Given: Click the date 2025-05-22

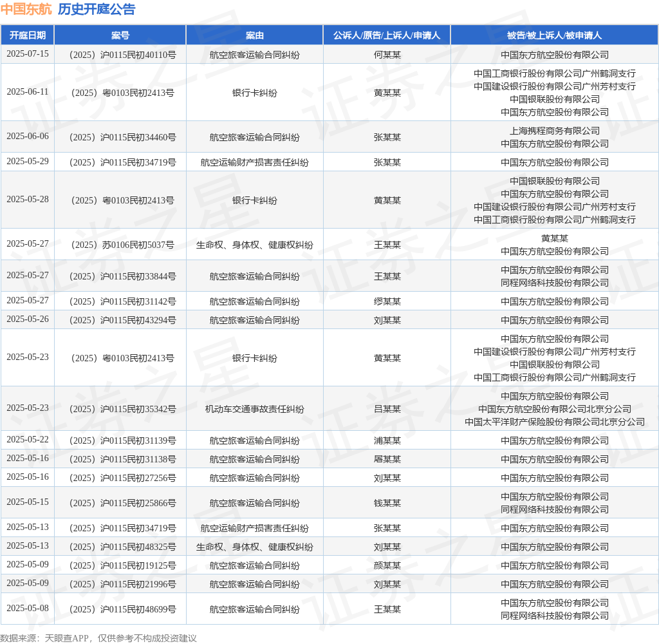Looking at the screenshot, I should click(x=28, y=440).
